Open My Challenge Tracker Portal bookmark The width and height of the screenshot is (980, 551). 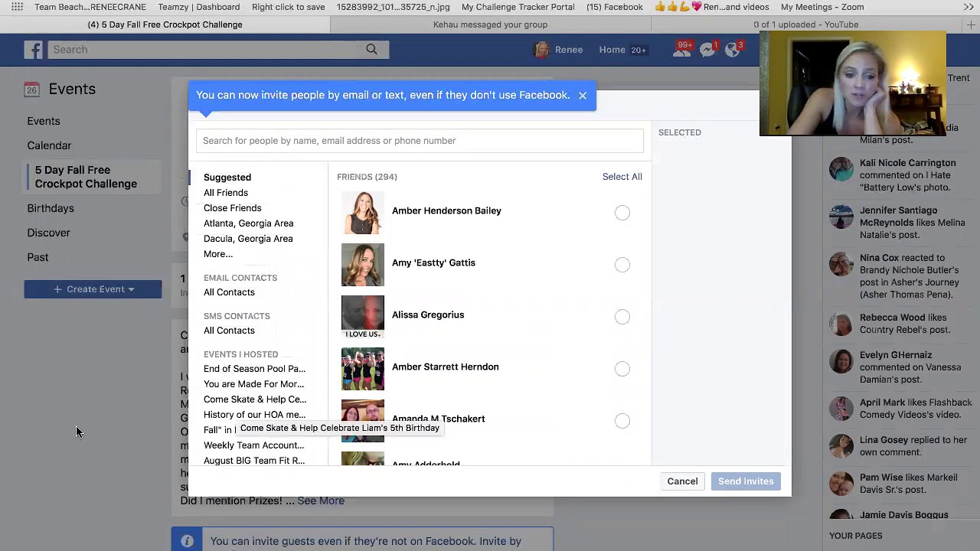(518, 7)
